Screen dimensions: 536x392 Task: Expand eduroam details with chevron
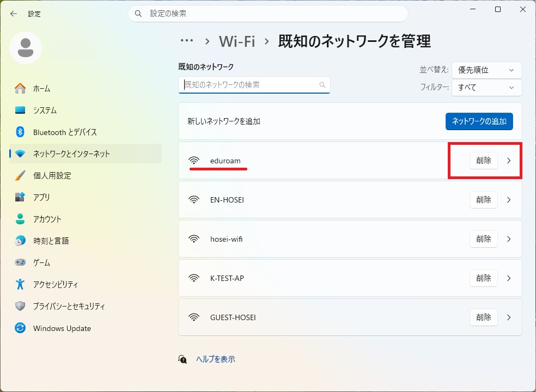coord(509,161)
